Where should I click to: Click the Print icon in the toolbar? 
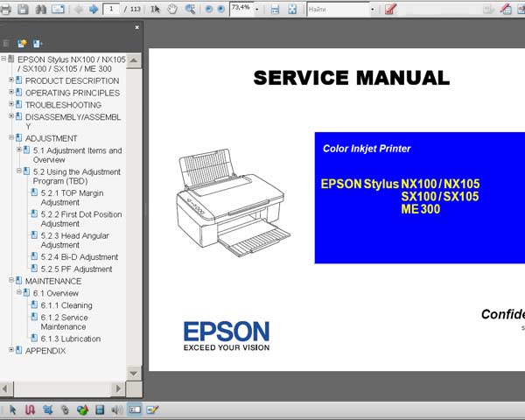(6, 10)
